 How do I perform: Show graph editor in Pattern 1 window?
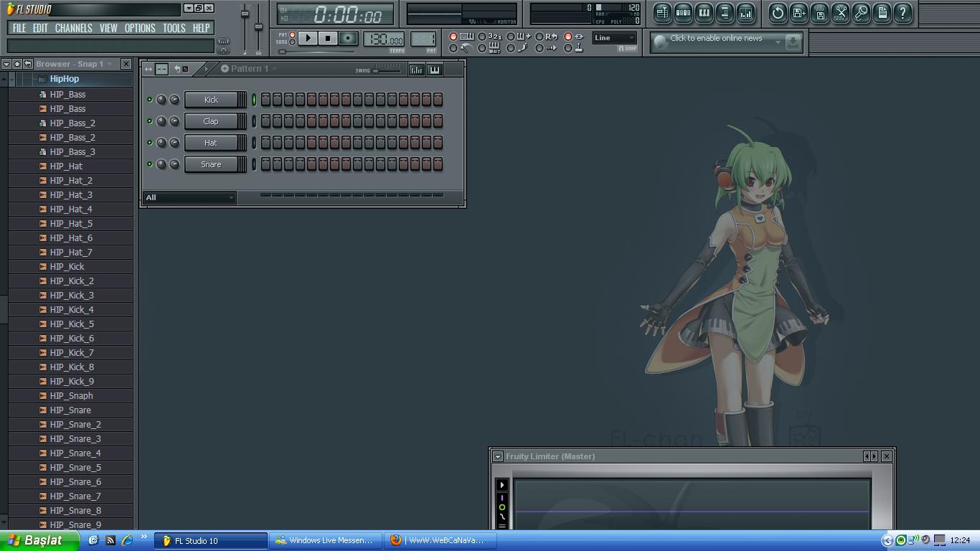pyautogui.click(x=416, y=70)
